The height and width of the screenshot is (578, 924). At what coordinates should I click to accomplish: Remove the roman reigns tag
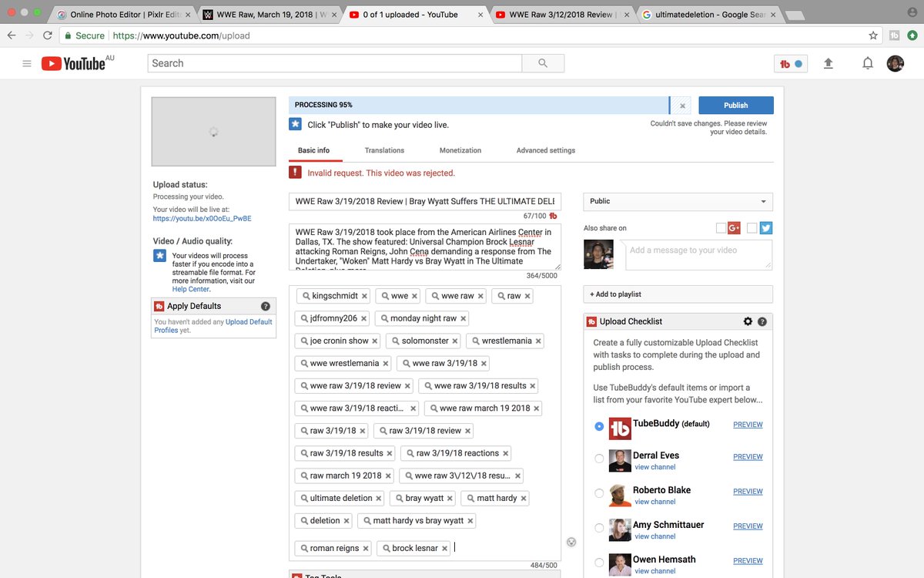click(x=366, y=549)
